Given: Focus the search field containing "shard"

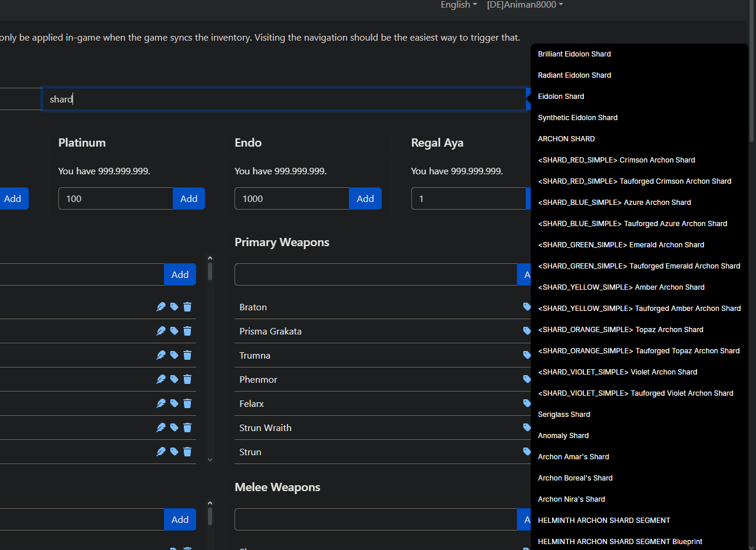Looking at the screenshot, I should (283, 100).
